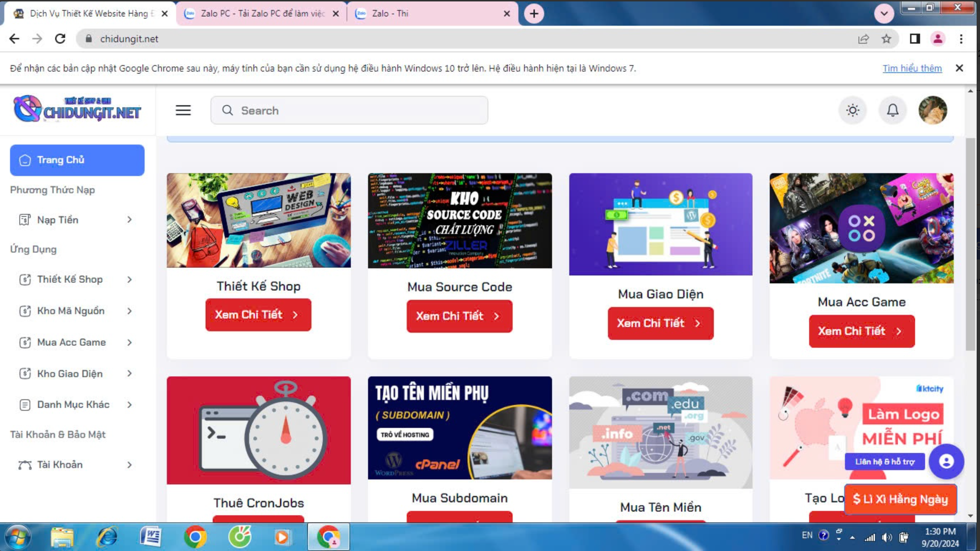This screenshot has height=551, width=980.
Task: Open the Mua Acc Game thumbnail
Action: coord(861,228)
